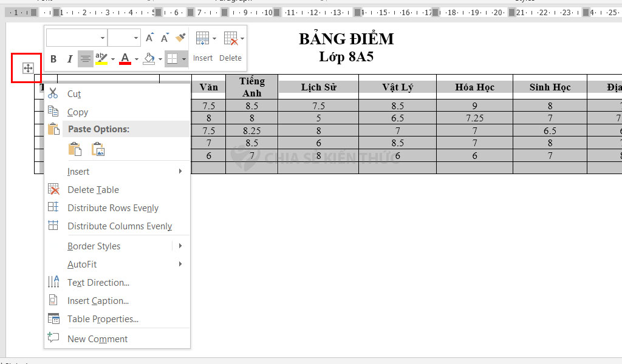Expand the Border Styles submenu

[x=94, y=246]
